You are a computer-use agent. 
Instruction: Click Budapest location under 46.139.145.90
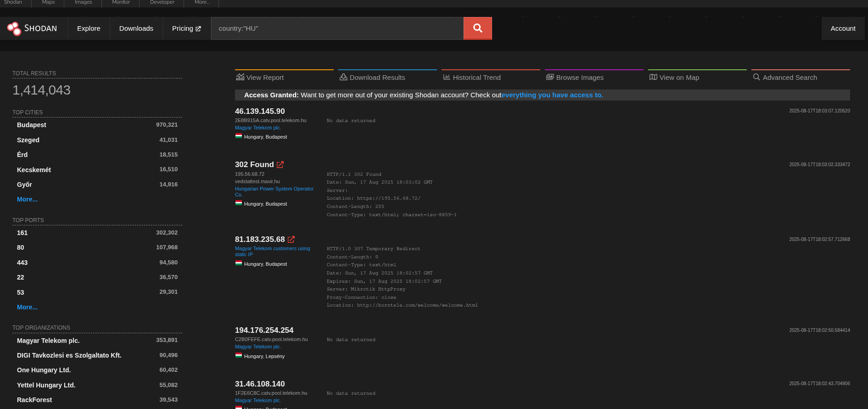tap(276, 137)
